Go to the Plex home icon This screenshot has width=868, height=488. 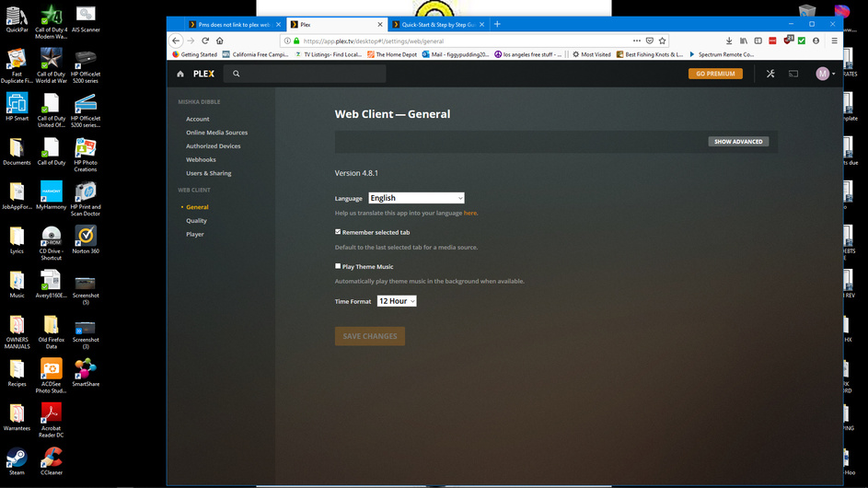180,74
